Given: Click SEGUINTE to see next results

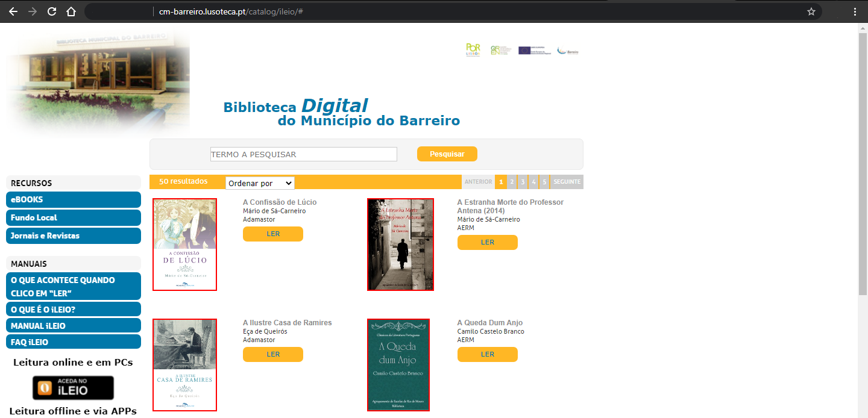Looking at the screenshot, I should coord(566,181).
